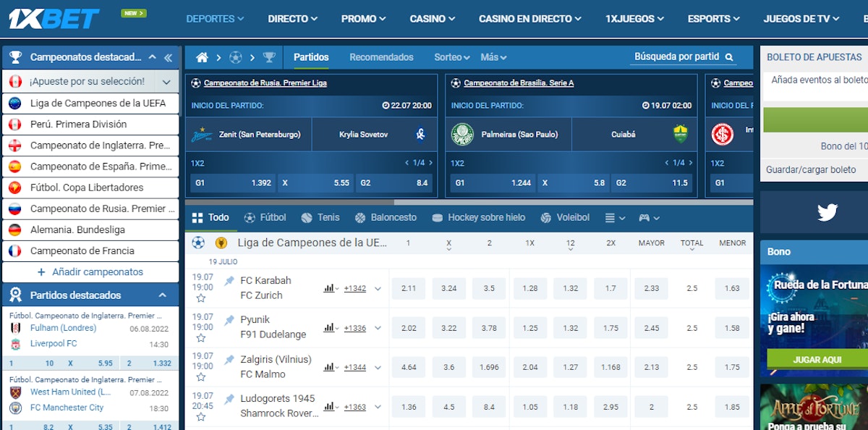The height and width of the screenshot is (430, 868).
Task: Click the trophy icon in breadcrumb bar
Action: coord(269,57)
